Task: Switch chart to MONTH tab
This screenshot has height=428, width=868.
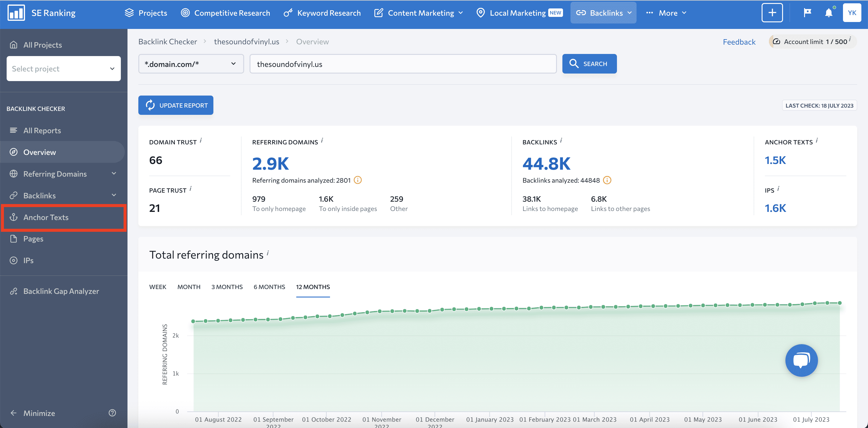Action: point(189,287)
